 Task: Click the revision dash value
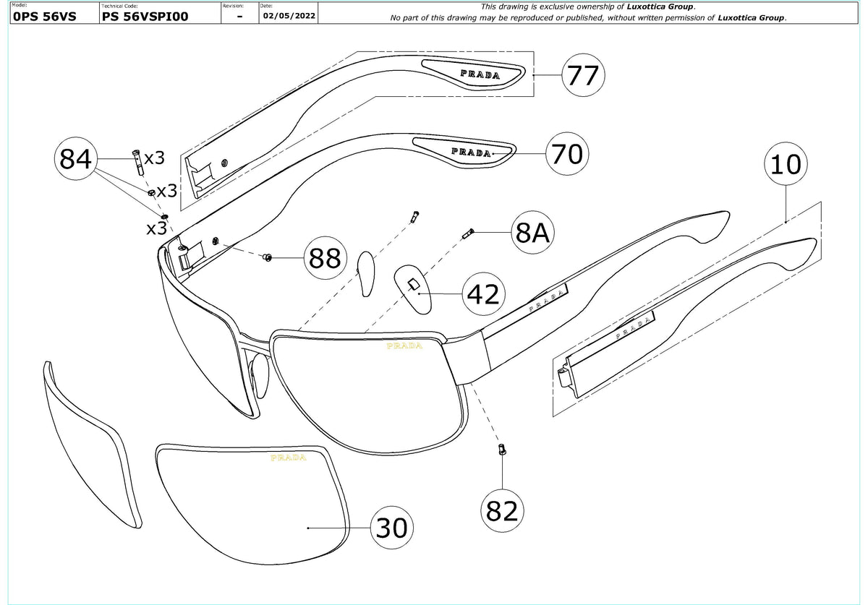(239, 15)
